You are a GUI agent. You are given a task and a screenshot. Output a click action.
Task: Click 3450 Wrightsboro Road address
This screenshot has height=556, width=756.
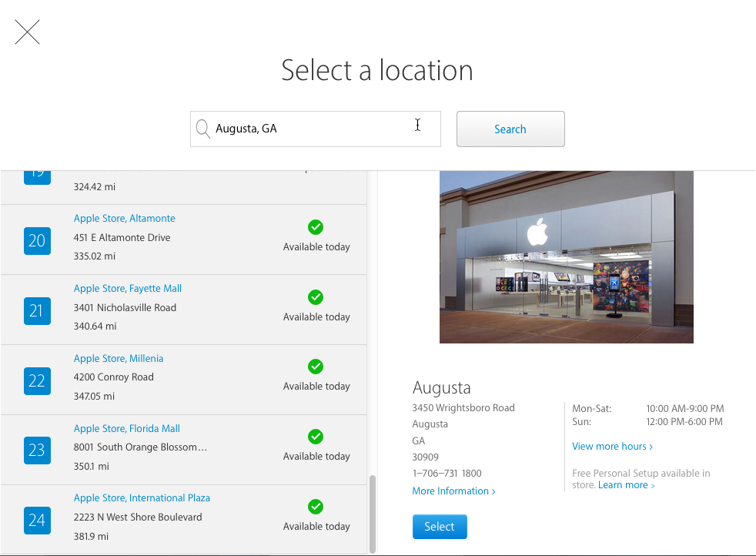(463, 408)
